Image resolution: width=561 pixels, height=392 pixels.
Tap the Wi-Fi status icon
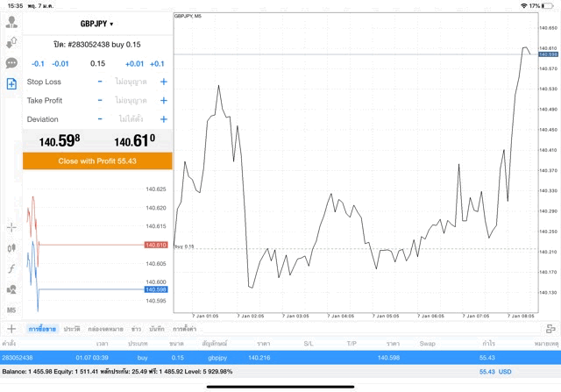524,6
